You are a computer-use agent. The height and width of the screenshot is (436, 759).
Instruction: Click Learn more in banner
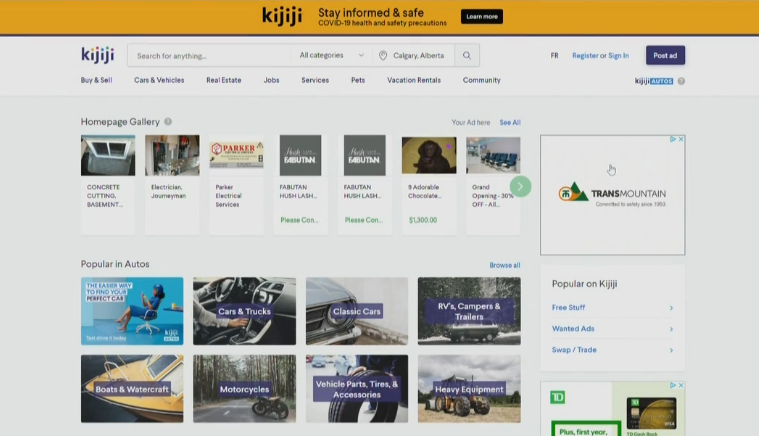pos(482,16)
